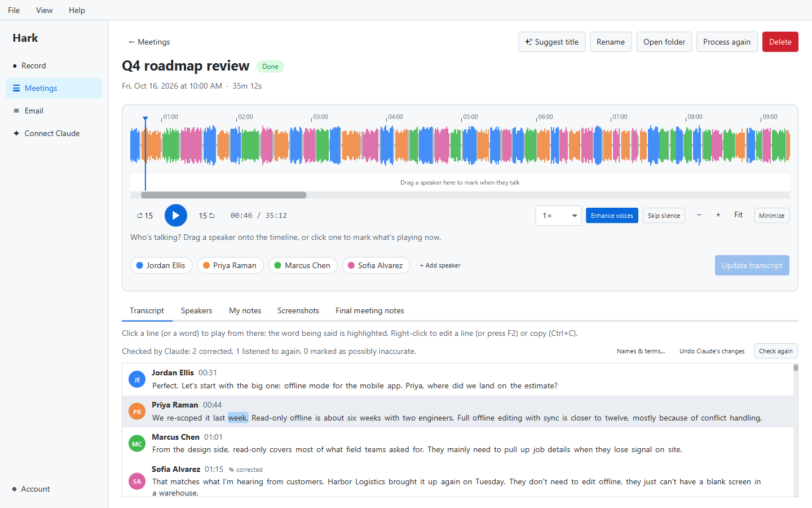
Task: Click the highlighted word 'week.'
Action: (x=237, y=418)
